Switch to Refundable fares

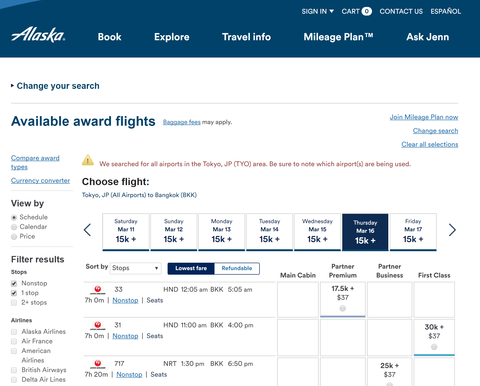tap(237, 268)
